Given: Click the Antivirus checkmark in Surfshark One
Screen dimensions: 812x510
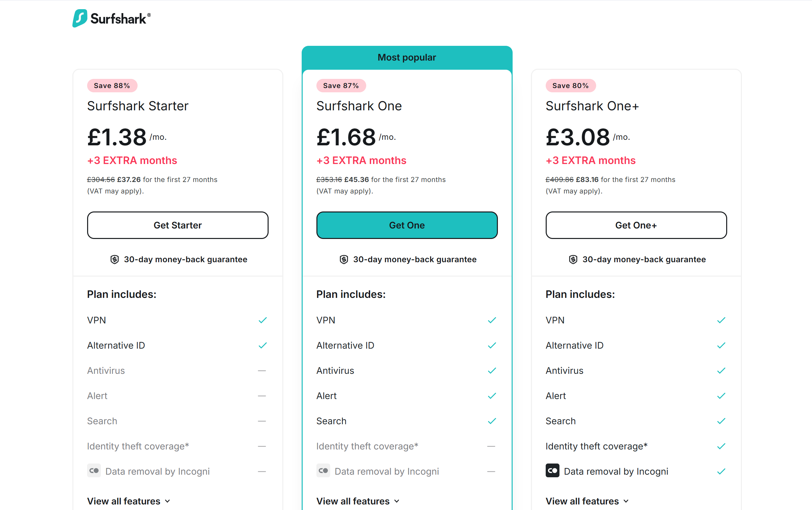Looking at the screenshot, I should pos(492,371).
